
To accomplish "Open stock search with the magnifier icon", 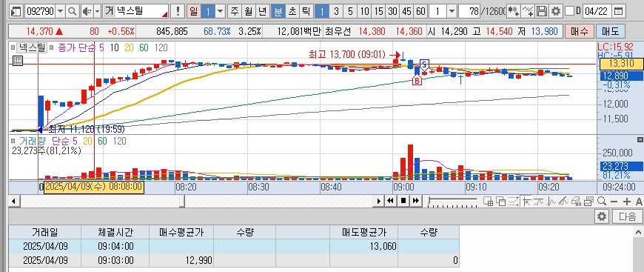I will (x=73, y=11).
